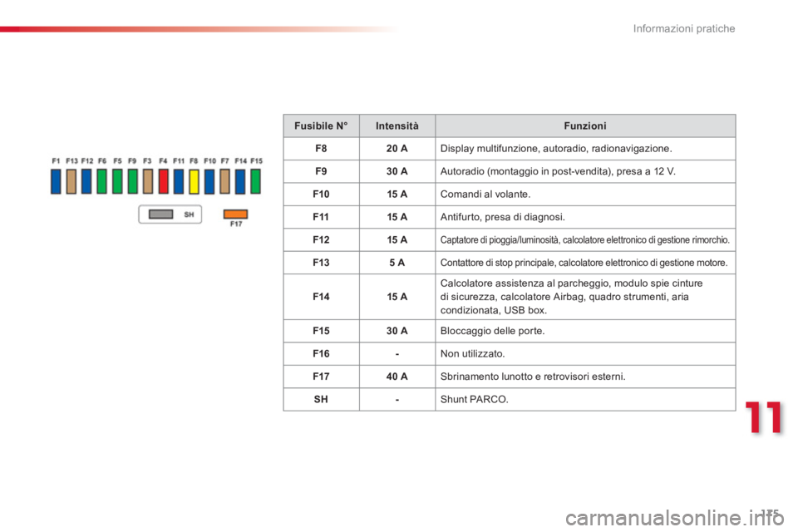798x532 pixels.
Task: Click the '30 A' value in the F15 row
Action: tap(397, 331)
